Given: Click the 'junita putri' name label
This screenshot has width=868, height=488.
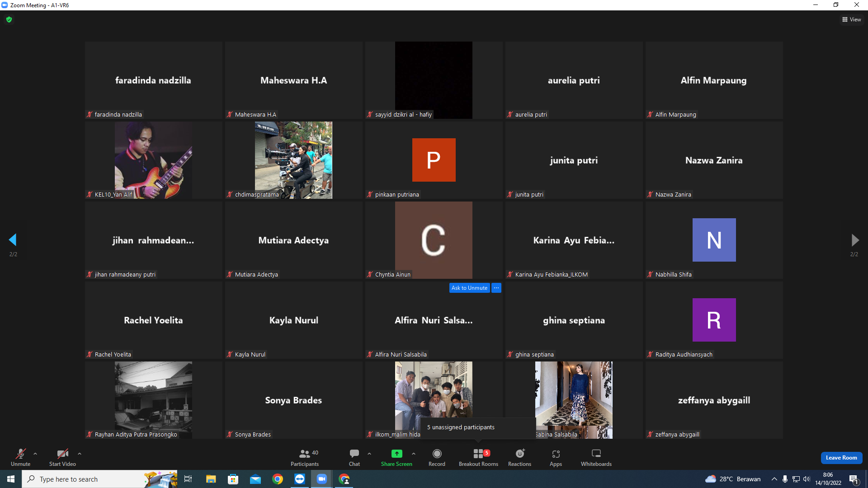Looking at the screenshot, I should [529, 195].
